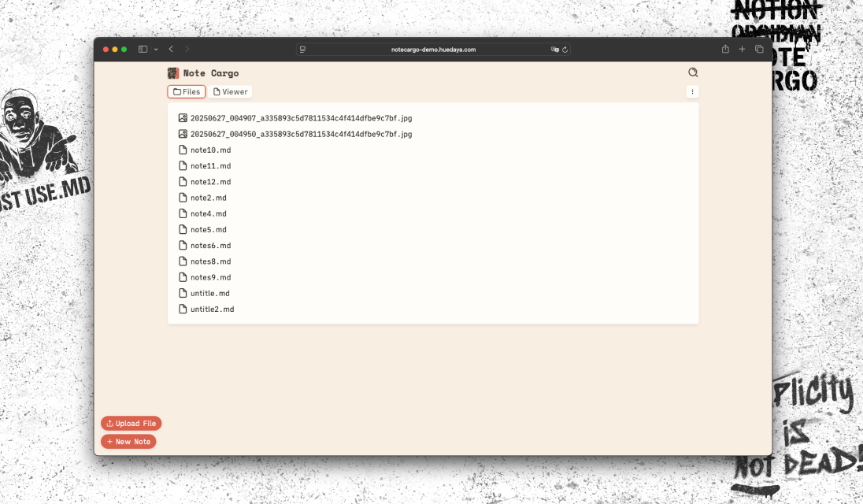This screenshot has width=863, height=504.
Task: Close the Safari window with red button
Action: [x=106, y=50]
